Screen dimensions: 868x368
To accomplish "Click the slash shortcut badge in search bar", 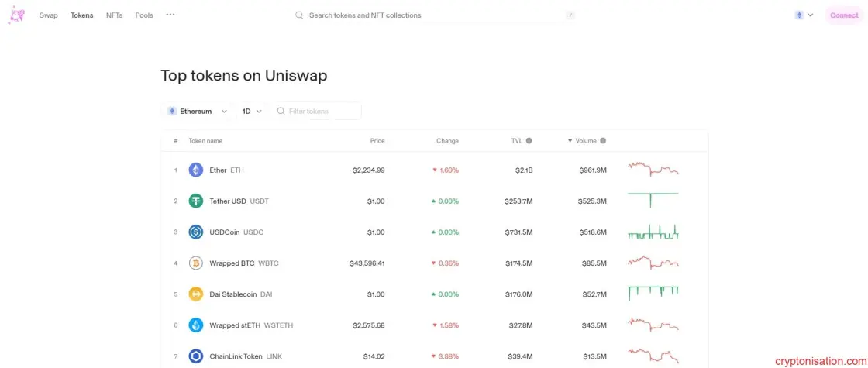I will pos(570,15).
